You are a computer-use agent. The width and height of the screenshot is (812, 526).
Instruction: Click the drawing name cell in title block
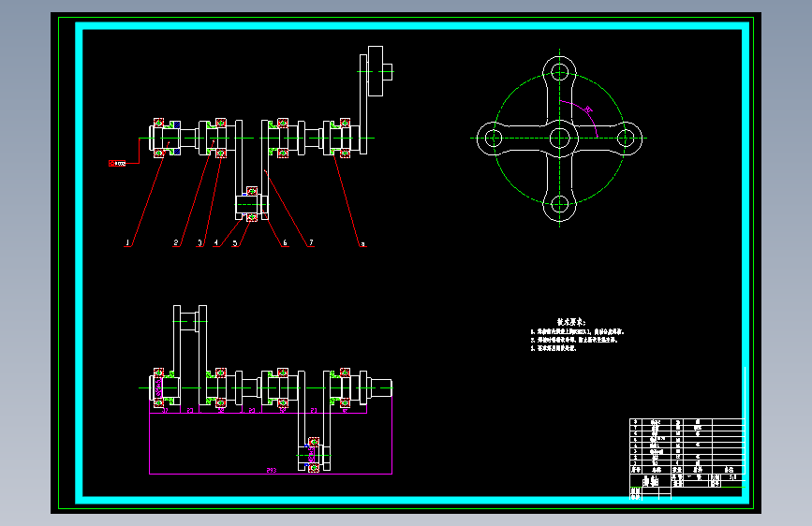[x=650, y=480]
